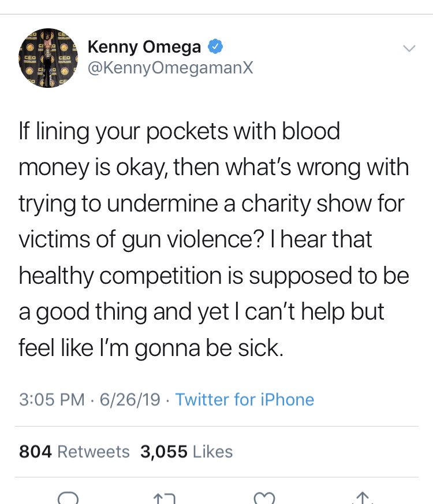Tap the share arrow icon
The height and width of the screenshot is (504, 433).
(364, 498)
